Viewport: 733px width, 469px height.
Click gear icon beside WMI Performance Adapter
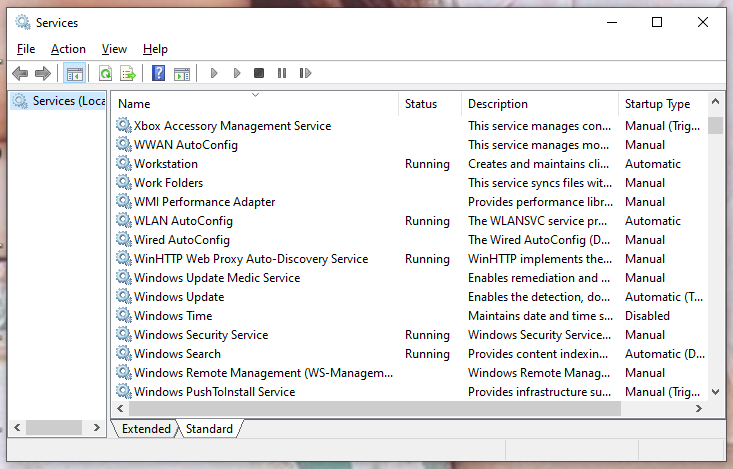pyautogui.click(x=124, y=202)
